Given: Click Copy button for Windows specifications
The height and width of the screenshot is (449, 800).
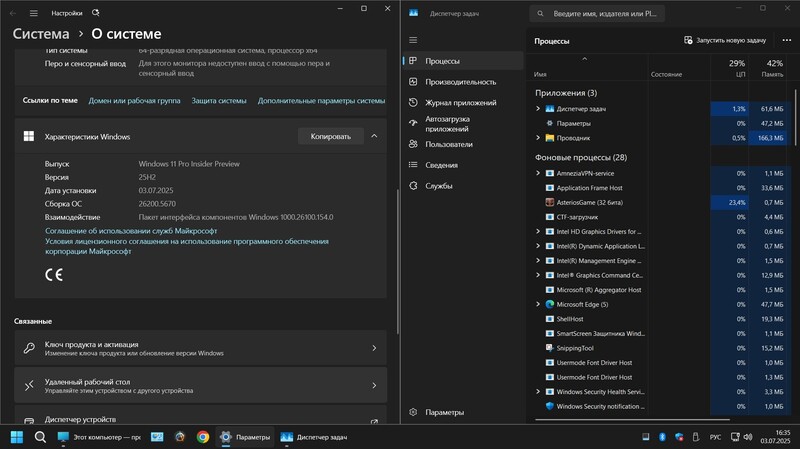Looking at the screenshot, I should (331, 136).
